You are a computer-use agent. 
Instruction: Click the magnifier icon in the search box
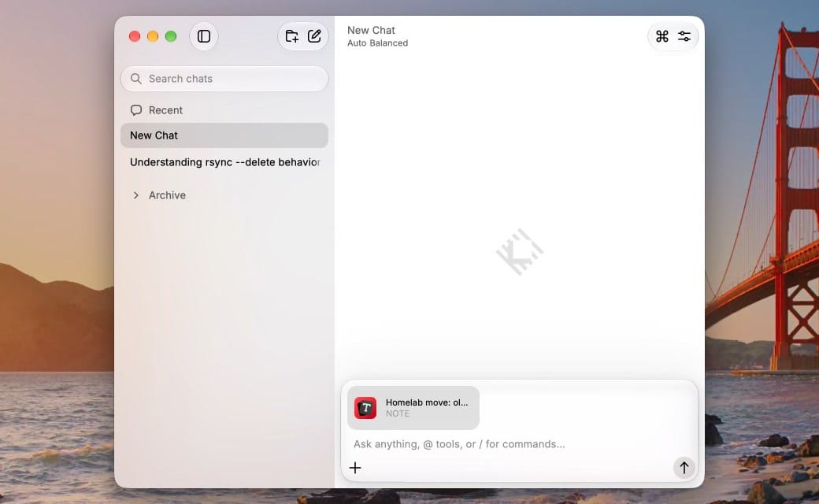[135, 78]
